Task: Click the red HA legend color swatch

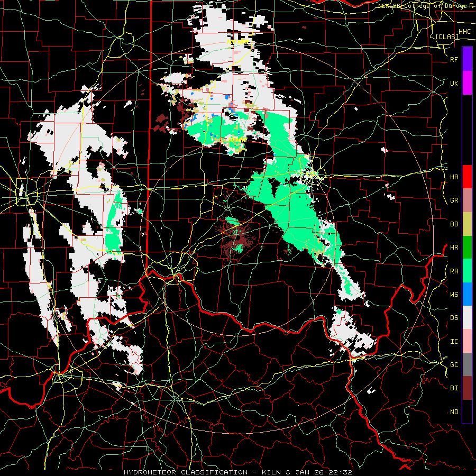Action: [x=467, y=177]
